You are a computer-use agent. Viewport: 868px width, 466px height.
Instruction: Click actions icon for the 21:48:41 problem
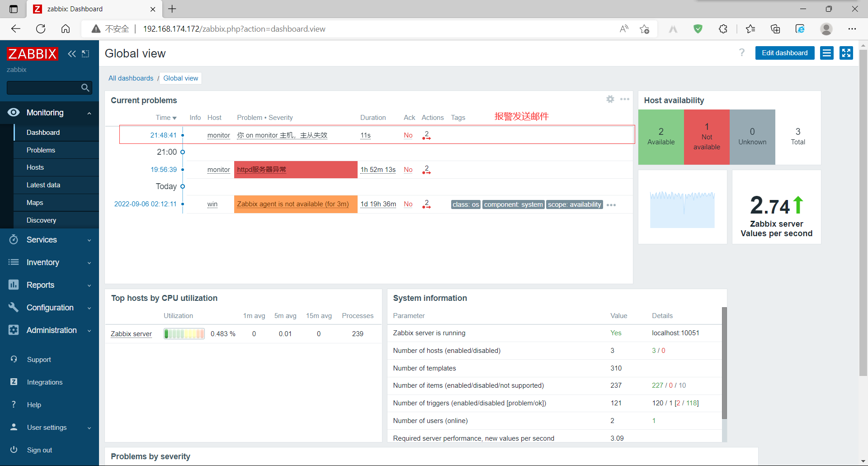(x=426, y=135)
